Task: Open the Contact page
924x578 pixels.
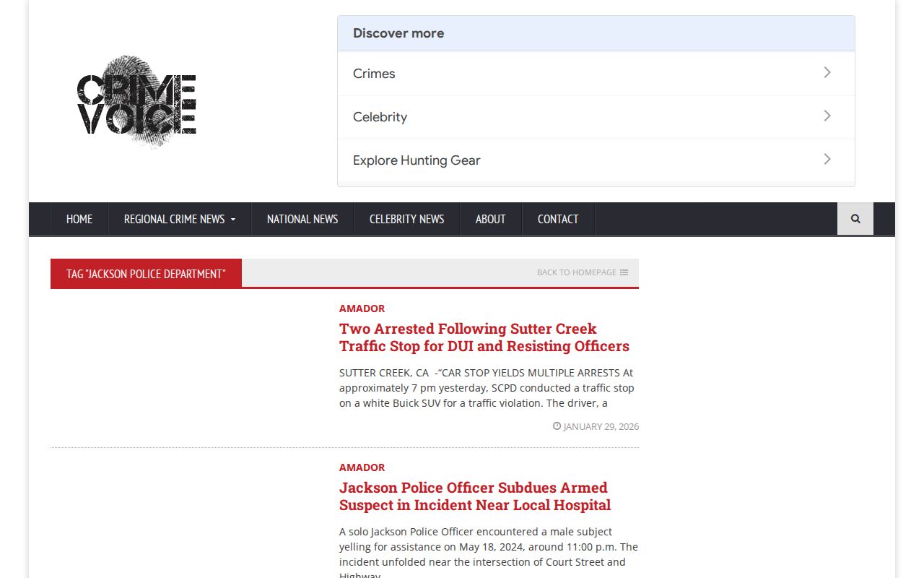Action: point(558,219)
